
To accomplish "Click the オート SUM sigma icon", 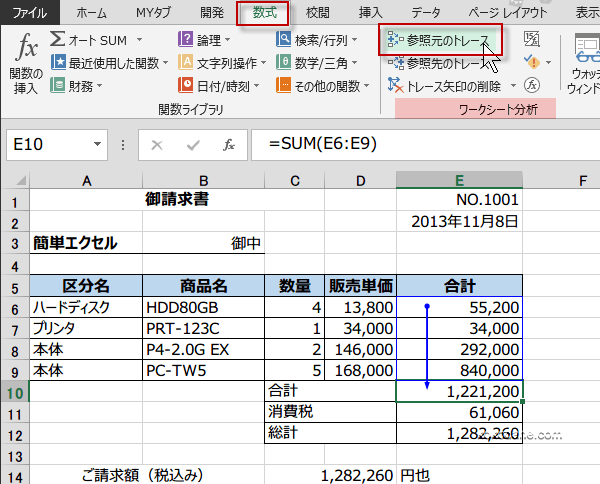I will (x=57, y=39).
